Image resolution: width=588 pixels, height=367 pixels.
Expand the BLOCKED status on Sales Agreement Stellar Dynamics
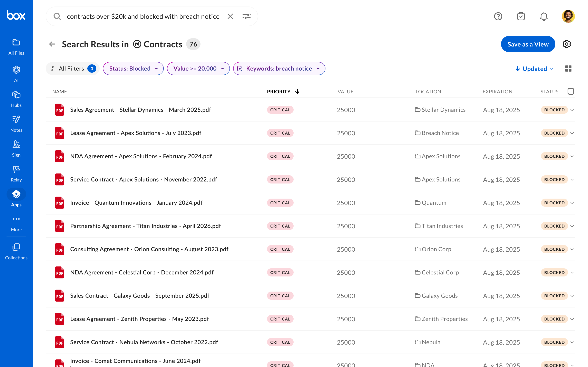(x=572, y=110)
